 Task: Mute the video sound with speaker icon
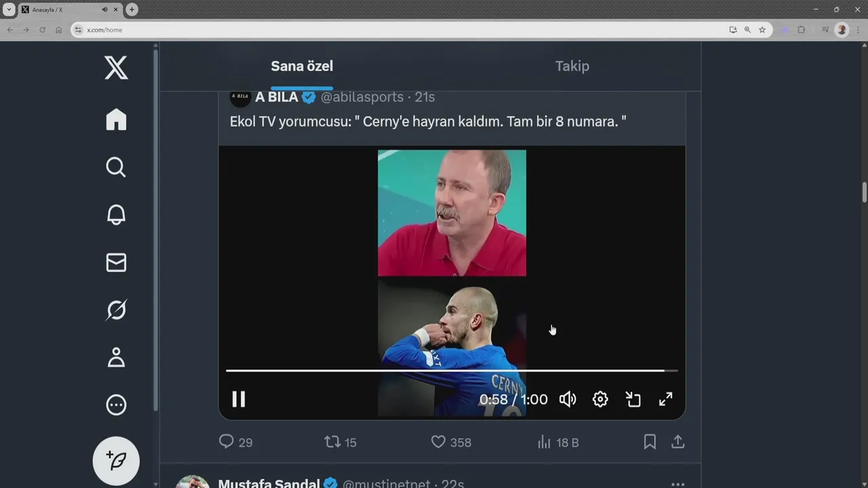click(568, 399)
